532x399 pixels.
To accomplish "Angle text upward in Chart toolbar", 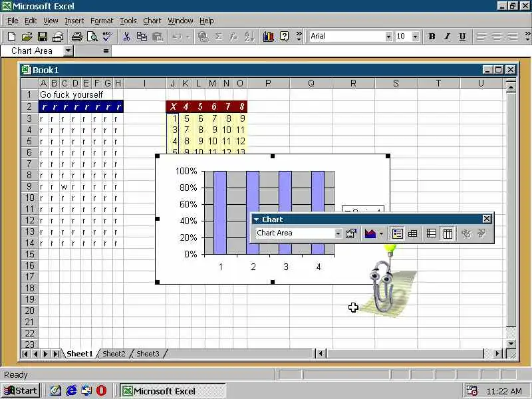I will pos(482,233).
